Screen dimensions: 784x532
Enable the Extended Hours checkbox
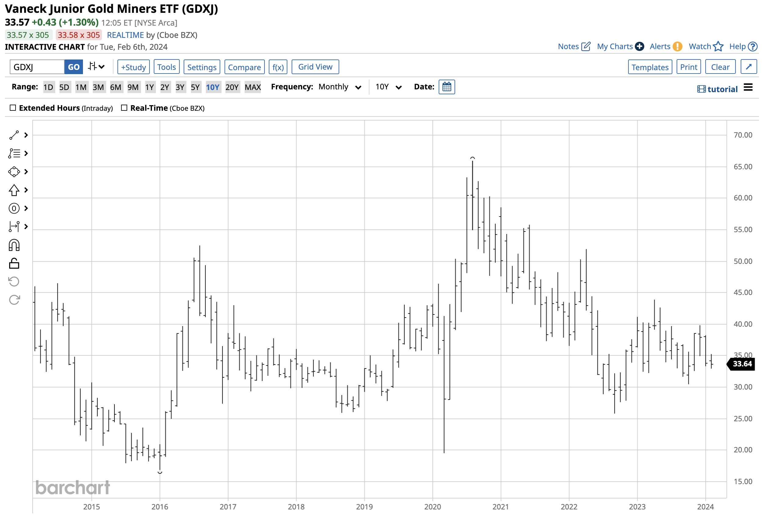point(13,108)
